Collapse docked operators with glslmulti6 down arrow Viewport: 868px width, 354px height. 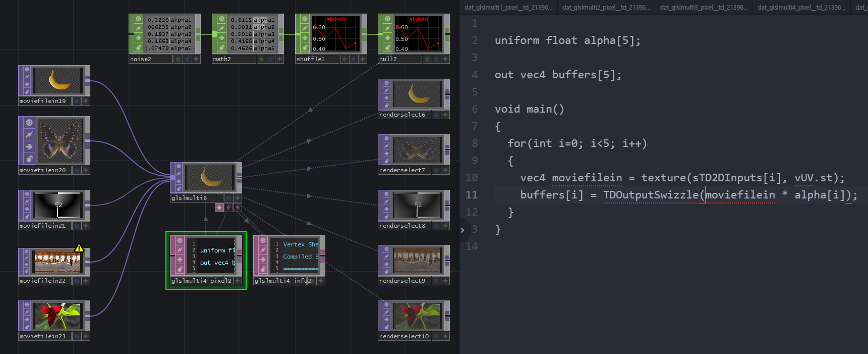(219, 207)
